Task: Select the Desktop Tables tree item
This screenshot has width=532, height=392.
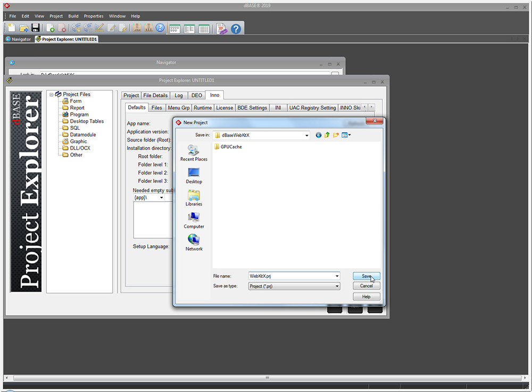Action: click(83, 121)
